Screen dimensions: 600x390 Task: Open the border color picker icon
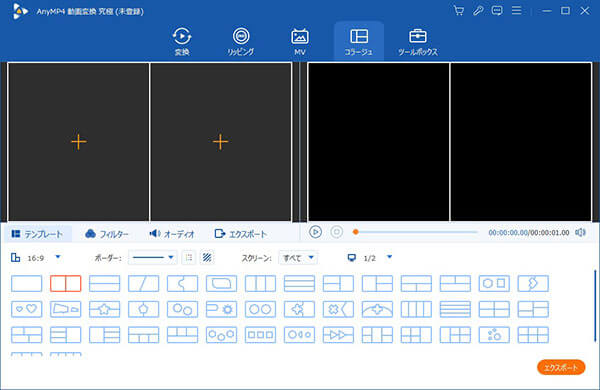point(189,258)
